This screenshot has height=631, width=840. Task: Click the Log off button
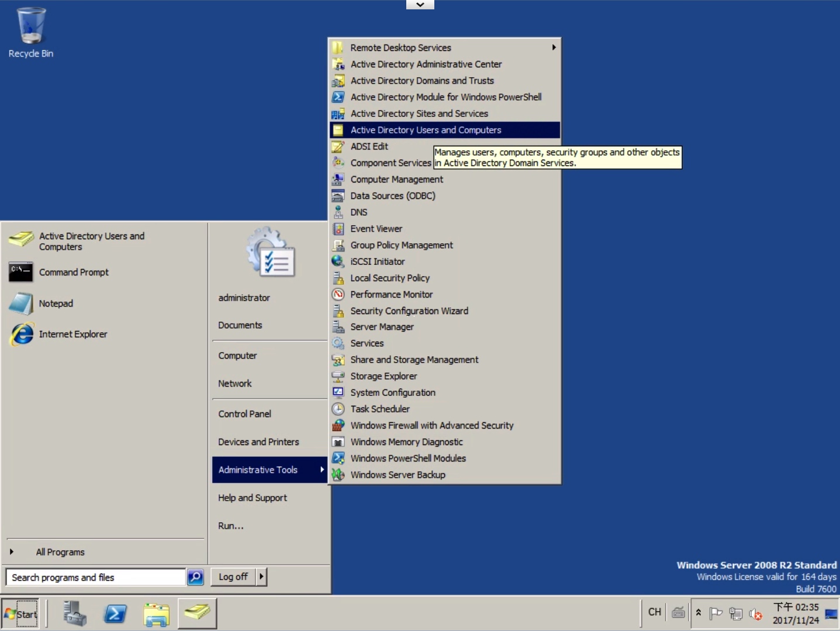tap(233, 577)
